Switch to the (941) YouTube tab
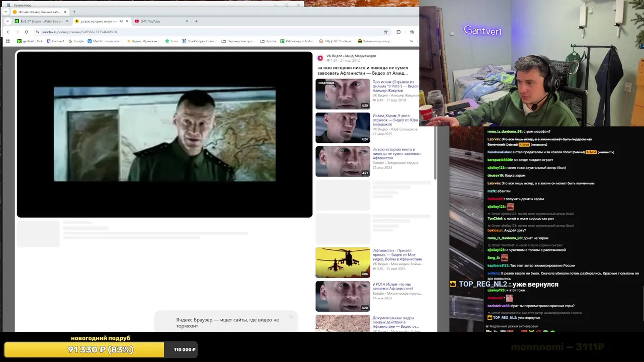644x362 pixels. tap(162, 21)
